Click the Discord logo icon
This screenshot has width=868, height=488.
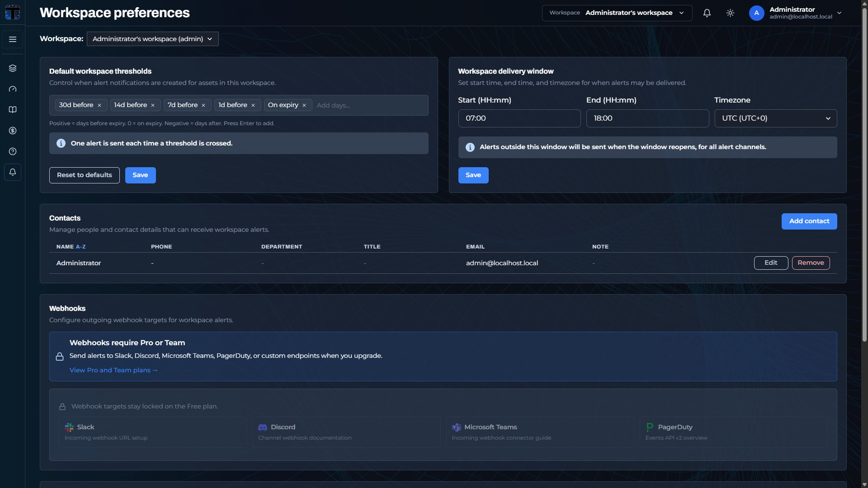tap(263, 427)
